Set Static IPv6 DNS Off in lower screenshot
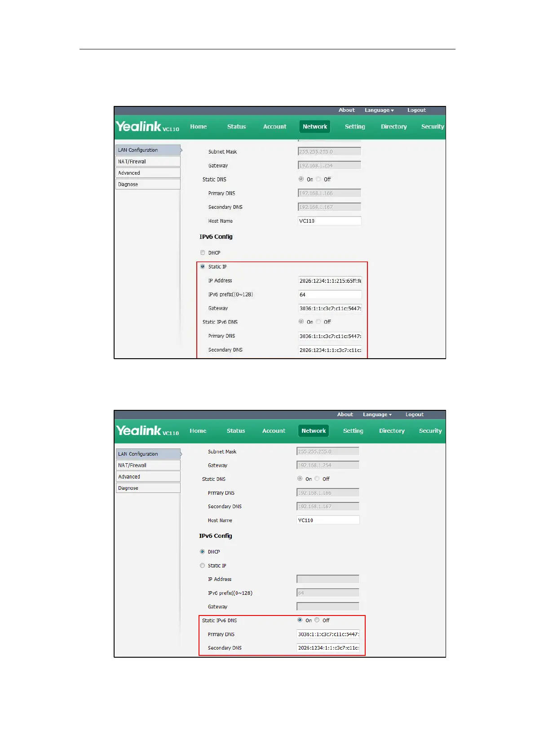The height and width of the screenshot is (756, 535). click(x=317, y=620)
